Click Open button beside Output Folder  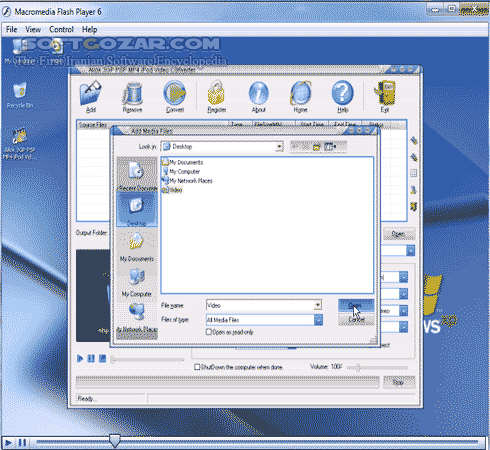399,234
